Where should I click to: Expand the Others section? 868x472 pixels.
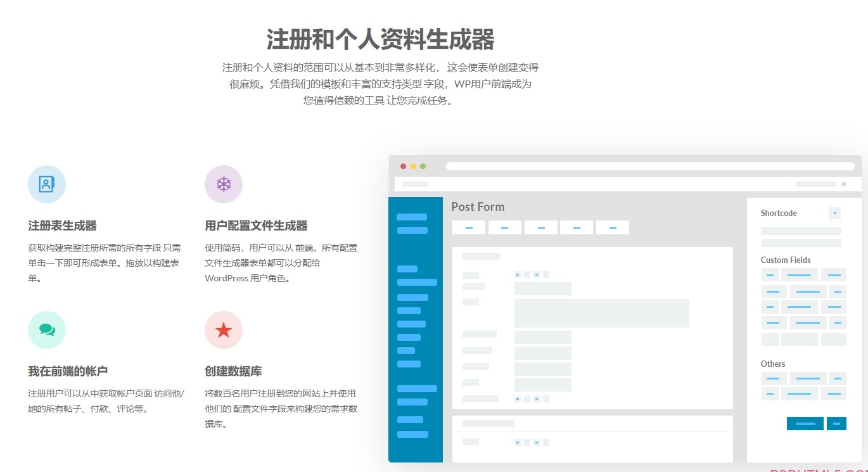[x=773, y=364]
